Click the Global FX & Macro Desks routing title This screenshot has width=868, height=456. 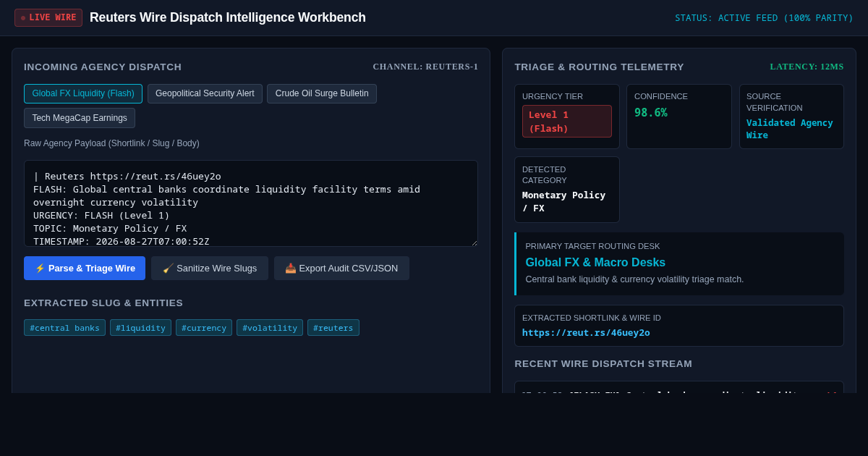point(595,263)
